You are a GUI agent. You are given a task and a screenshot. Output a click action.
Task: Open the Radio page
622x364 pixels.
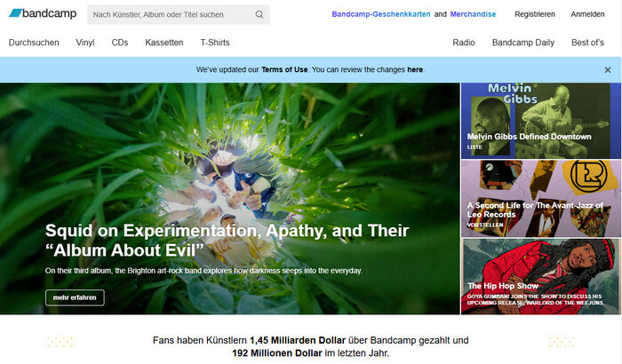[x=464, y=43]
